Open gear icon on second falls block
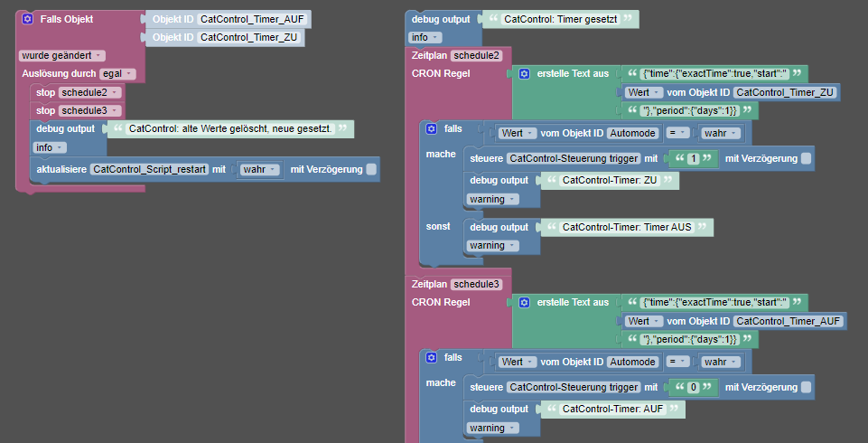The image size is (868, 443). 431,358
